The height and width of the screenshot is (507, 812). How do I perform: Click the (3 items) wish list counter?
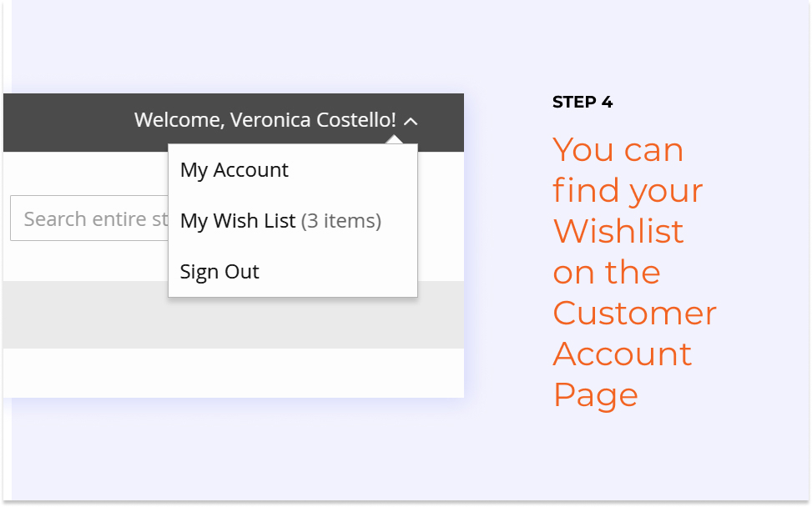[x=341, y=221]
